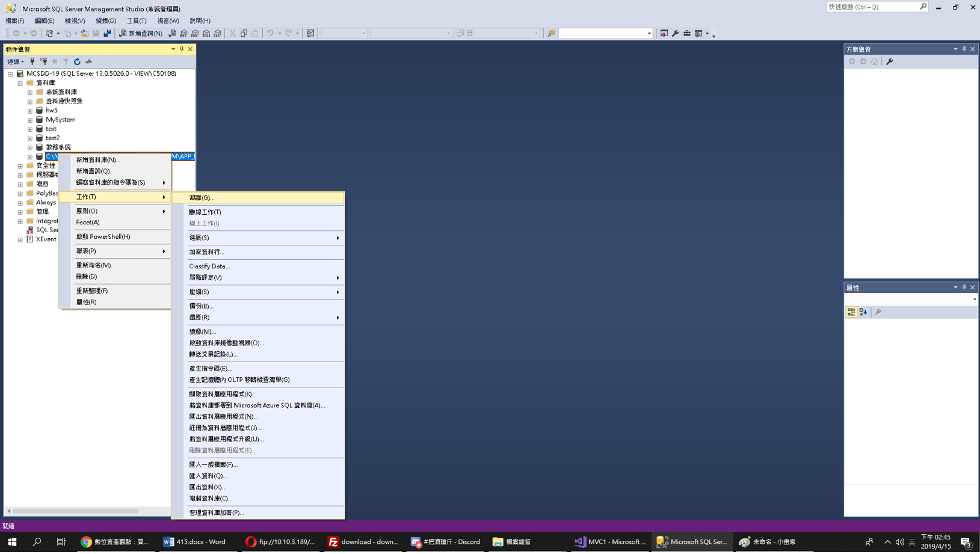Viewport: 980px width, 554px height.
Task: Open 壓縮(S) Shrink submenu
Action: point(258,292)
